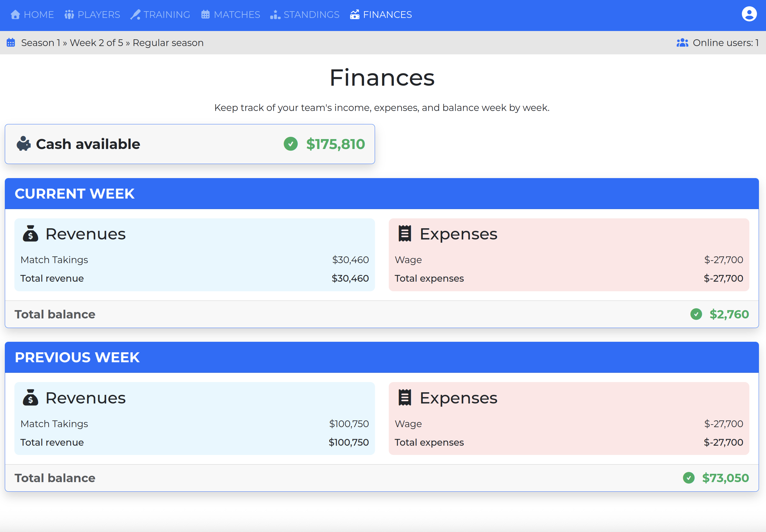View the Standings page
The image size is (766, 532).
coord(305,15)
